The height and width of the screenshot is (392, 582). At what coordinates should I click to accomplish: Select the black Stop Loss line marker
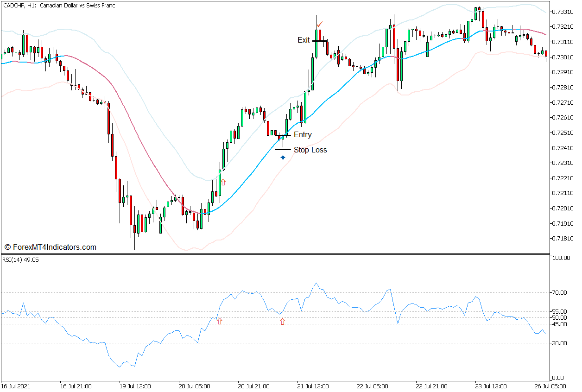pos(283,150)
